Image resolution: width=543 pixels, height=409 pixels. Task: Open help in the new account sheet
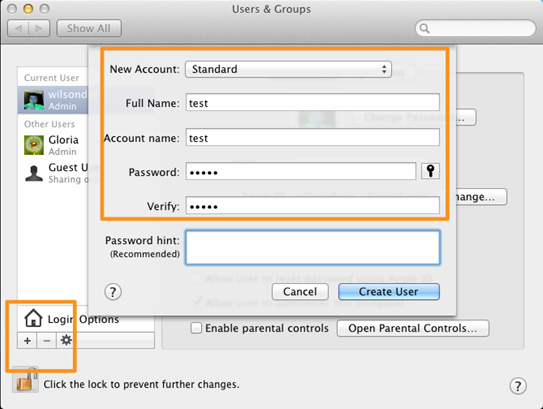click(x=113, y=292)
